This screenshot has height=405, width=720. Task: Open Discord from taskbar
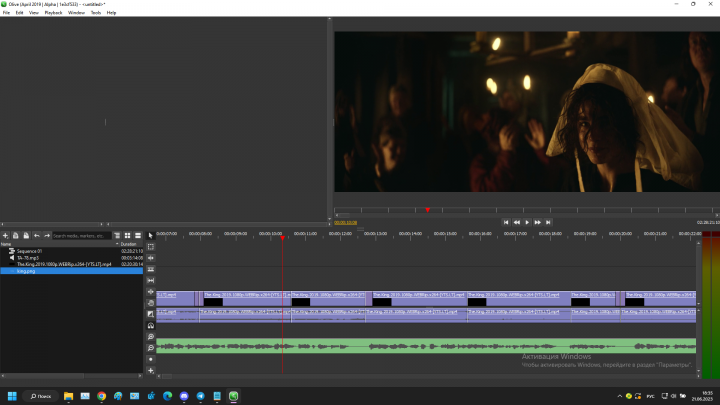click(x=184, y=396)
